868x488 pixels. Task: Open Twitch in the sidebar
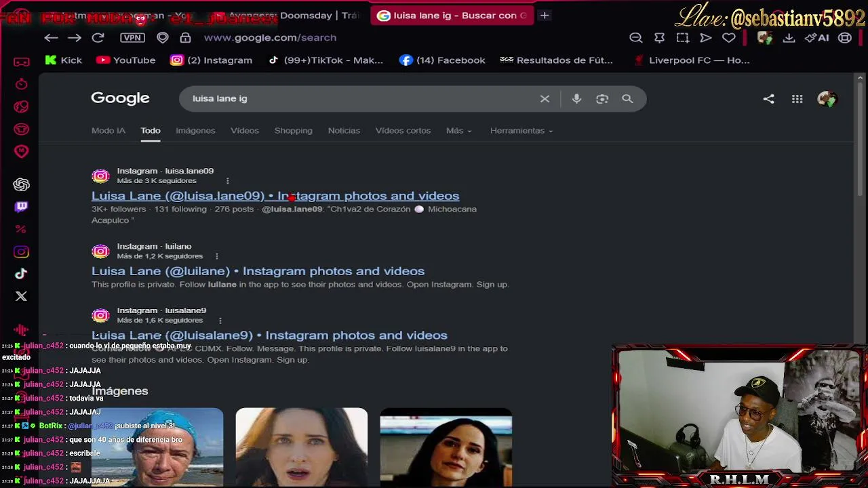pyautogui.click(x=22, y=207)
